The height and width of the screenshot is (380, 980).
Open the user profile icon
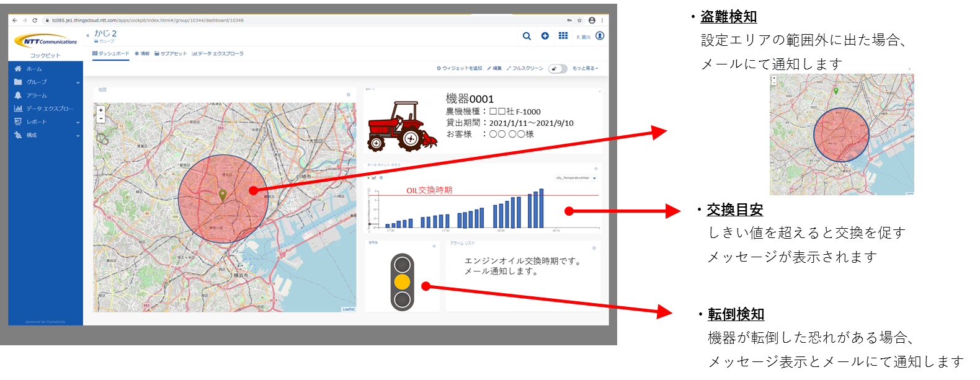(x=600, y=36)
